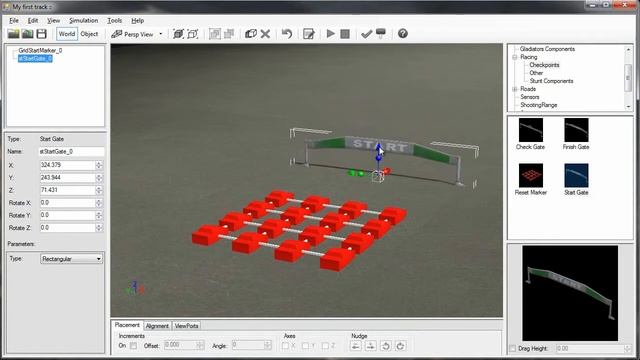
Task: Click the Z value spinner arrows
Action: pos(99,190)
